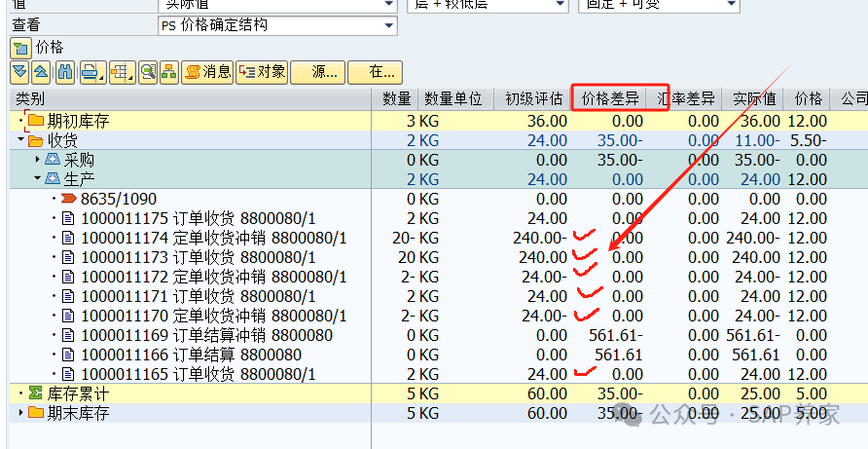868x449 pixels.
Task: Collapse the 生产 tree node arrow
Action: [38, 178]
